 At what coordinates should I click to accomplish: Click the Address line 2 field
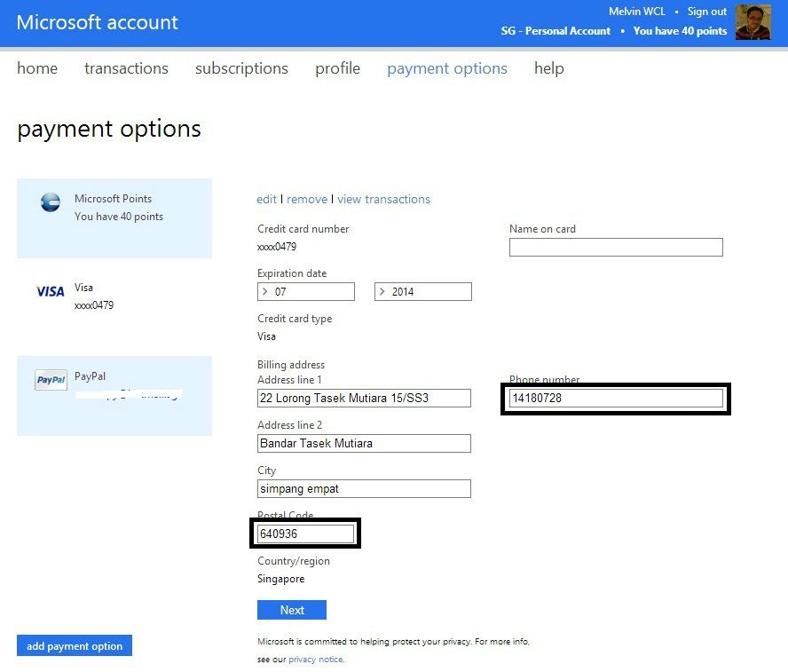pyautogui.click(x=364, y=443)
